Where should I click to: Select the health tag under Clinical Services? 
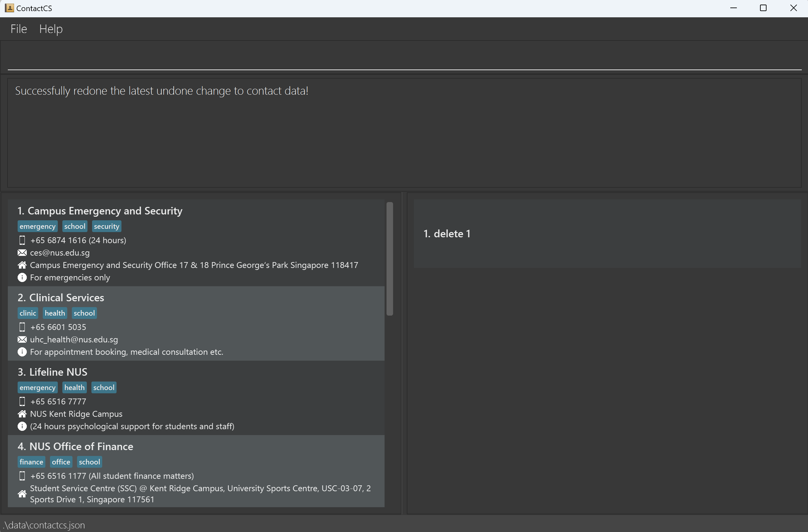(55, 313)
